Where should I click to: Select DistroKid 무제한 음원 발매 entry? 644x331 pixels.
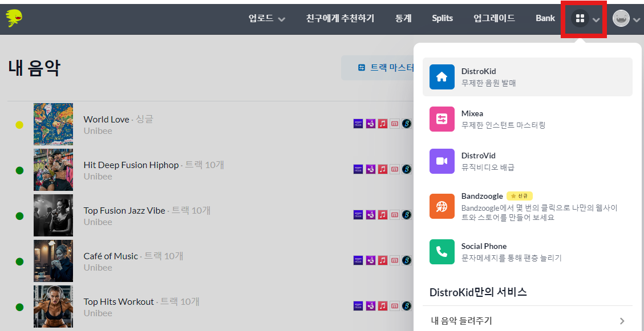click(x=528, y=77)
